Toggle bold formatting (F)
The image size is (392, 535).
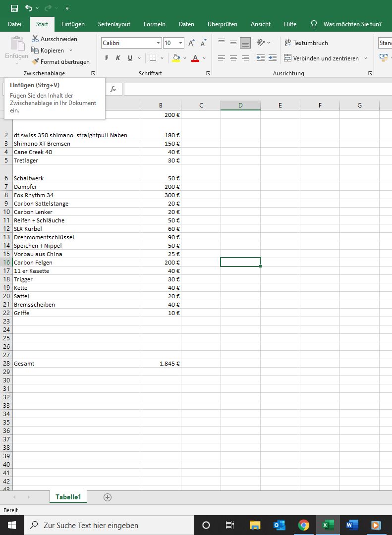tap(107, 58)
